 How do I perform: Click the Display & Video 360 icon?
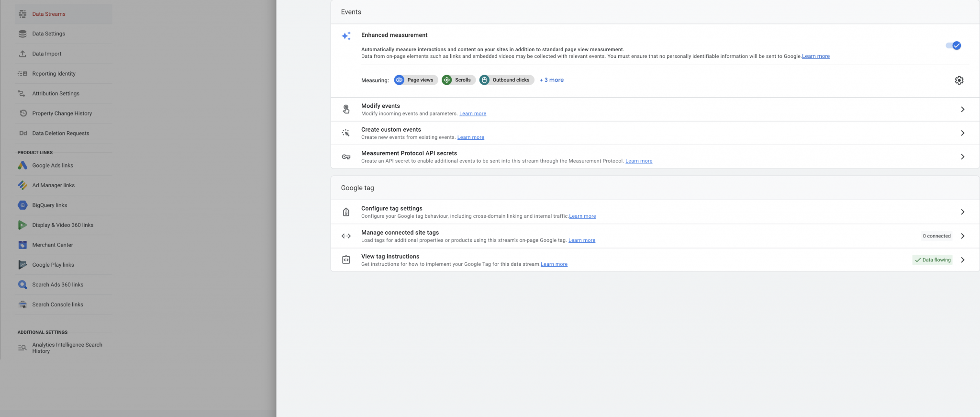(22, 225)
